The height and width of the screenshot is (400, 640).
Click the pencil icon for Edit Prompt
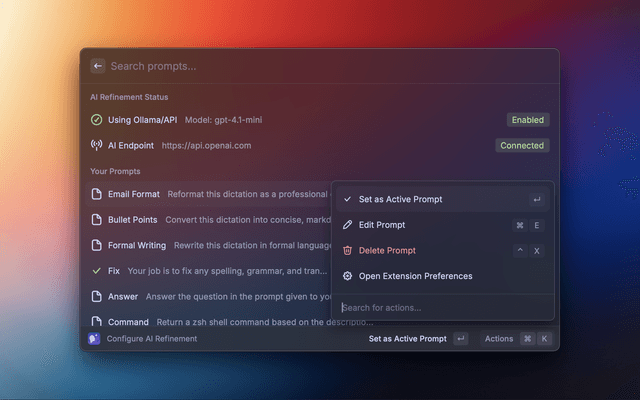(x=348, y=225)
